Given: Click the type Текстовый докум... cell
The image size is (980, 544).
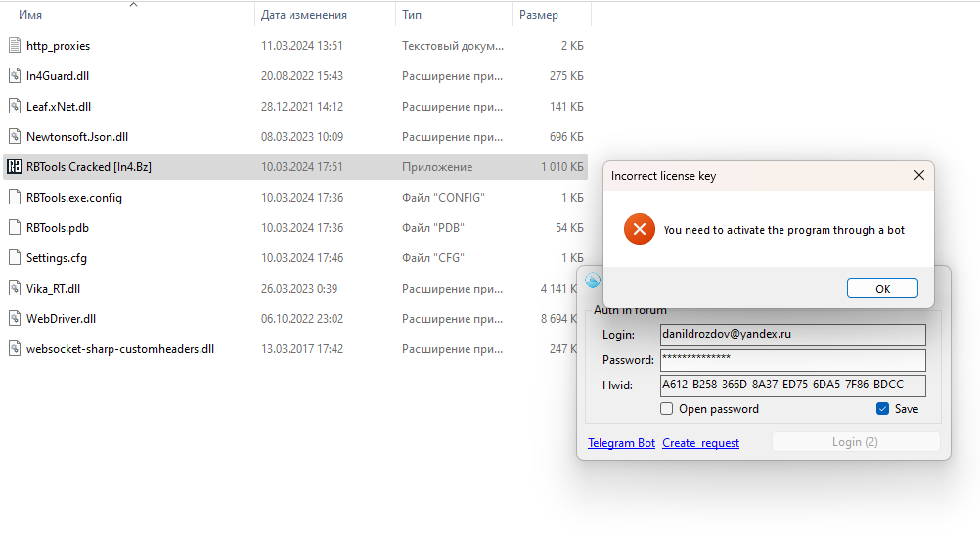Looking at the screenshot, I should 453,46.
